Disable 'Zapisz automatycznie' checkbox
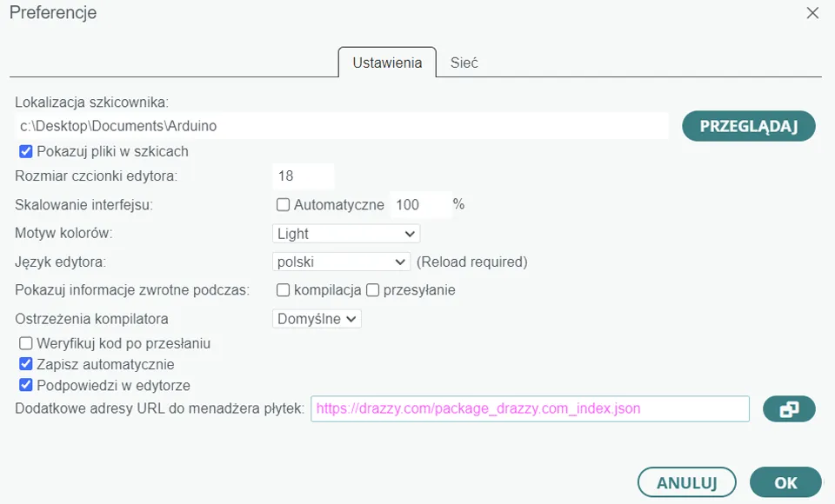Viewport: 835px width, 504px height. 26,364
